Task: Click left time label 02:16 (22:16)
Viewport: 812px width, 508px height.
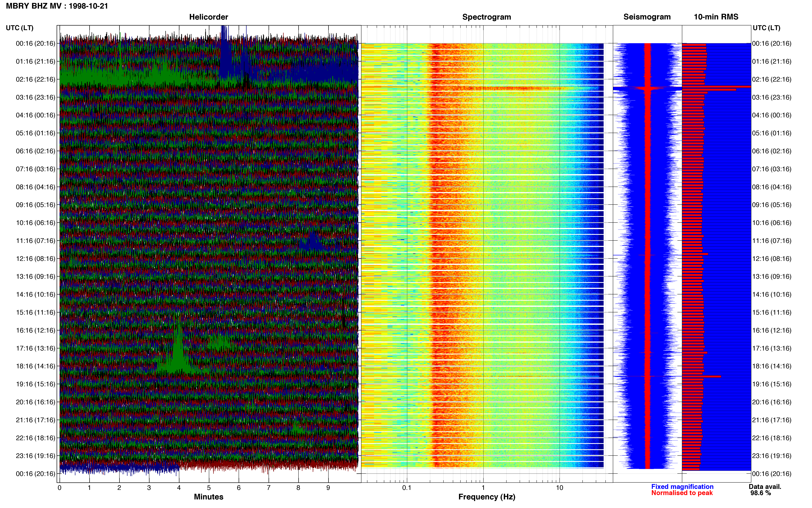Action: click(36, 79)
